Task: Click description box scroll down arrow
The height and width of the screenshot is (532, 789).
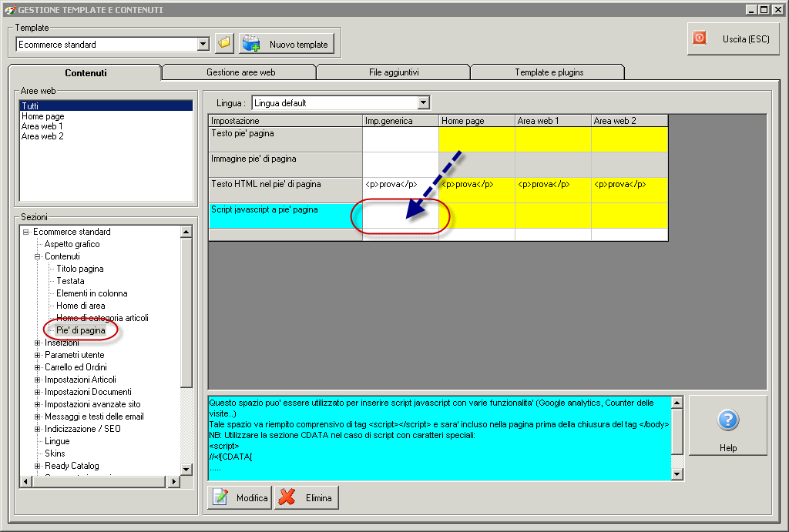Action: click(x=677, y=473)
